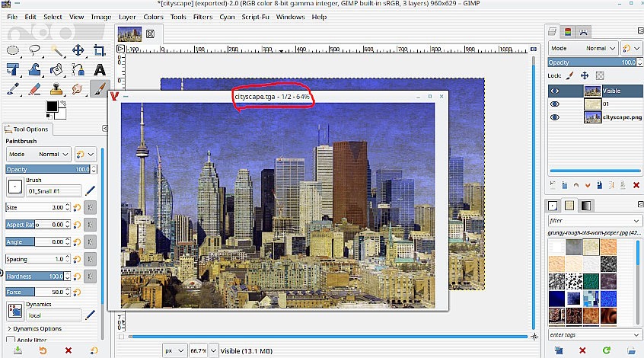Viewport: 644px width, 358px height.
Task: Raise layer with the up arrow
Action: pyautogui.click(x=576, y=185)
